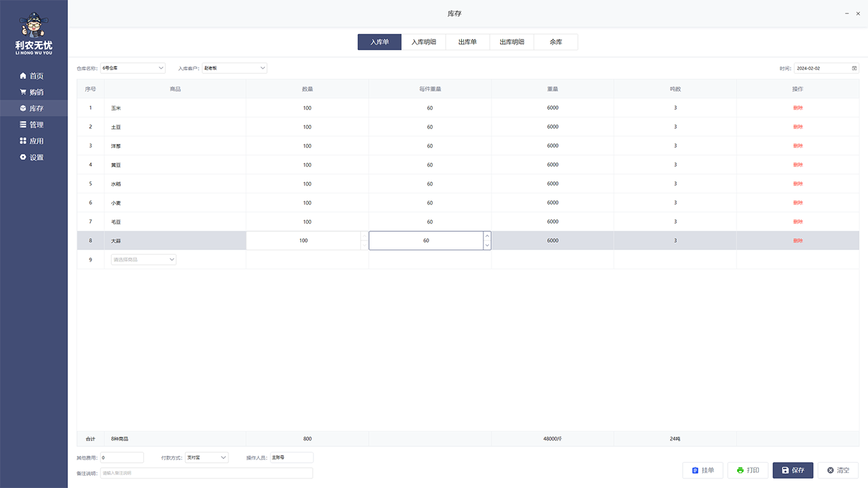The width and height of the screenshot is (868, 488).
Task: Open the 应用 apps grid section
Action: tap(32, 141)
